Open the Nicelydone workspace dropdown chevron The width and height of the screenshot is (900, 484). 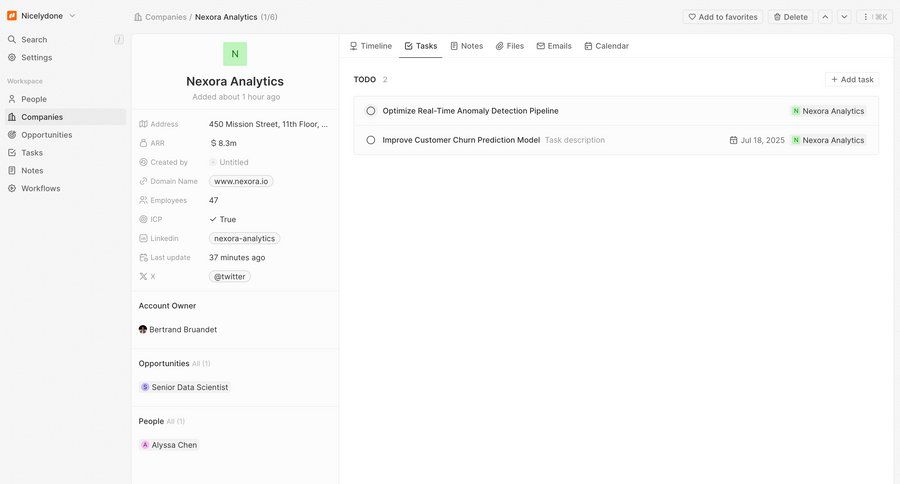72,16
